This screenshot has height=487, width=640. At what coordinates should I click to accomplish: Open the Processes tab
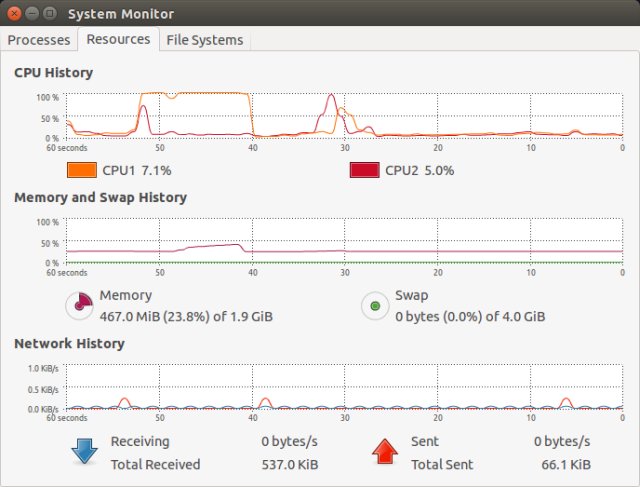tap(40, 40)
